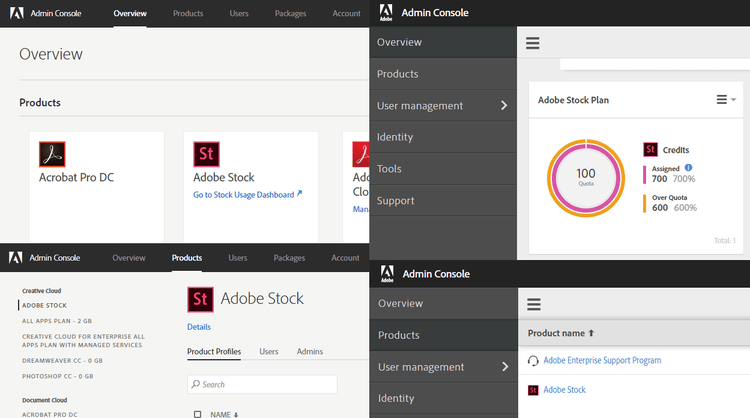The height and width of the screenshot is (418, 750).
Task: Select Products tab in bottom-left navigation bar
Action: click(187, 258)
